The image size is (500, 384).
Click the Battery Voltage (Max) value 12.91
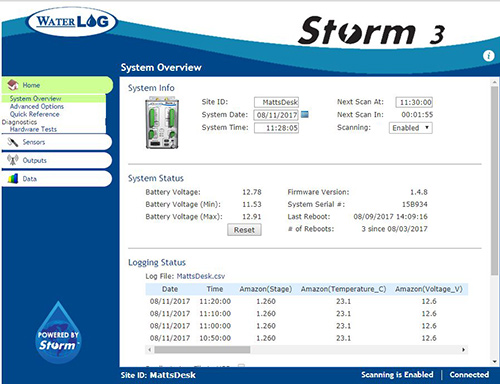coord(252,217)
